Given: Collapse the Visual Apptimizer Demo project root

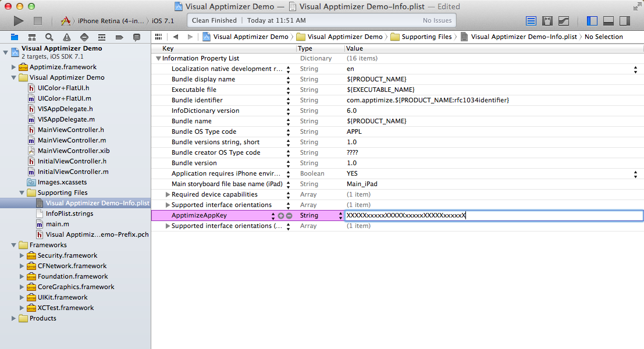Looking at the screenshot, I should click(x=5, y=52).
